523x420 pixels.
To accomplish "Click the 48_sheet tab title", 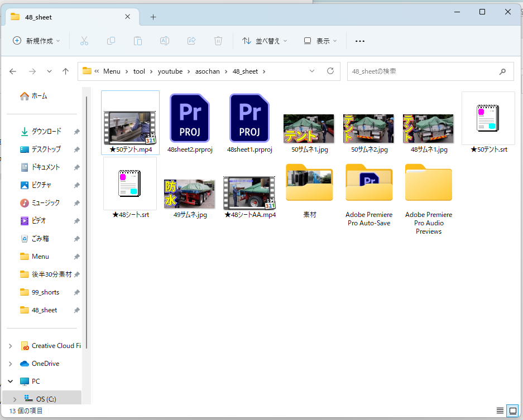I will tap(39, 17).
